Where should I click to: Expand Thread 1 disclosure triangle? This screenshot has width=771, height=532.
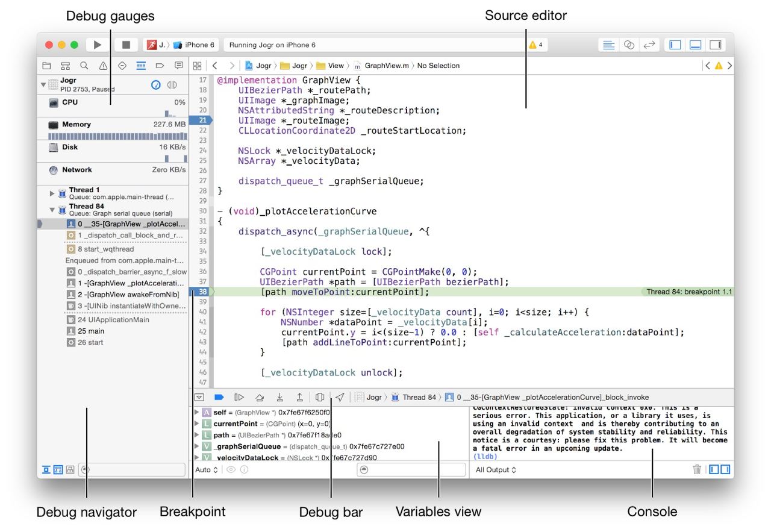tap(52, 193)
